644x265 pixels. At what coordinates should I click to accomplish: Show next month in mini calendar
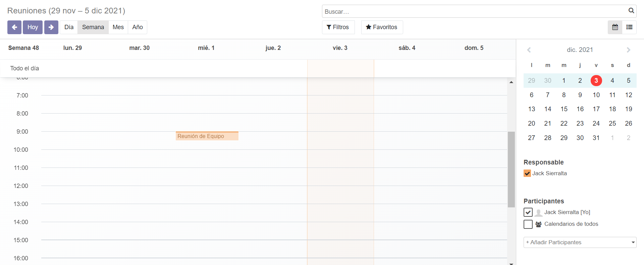(629, 50)
